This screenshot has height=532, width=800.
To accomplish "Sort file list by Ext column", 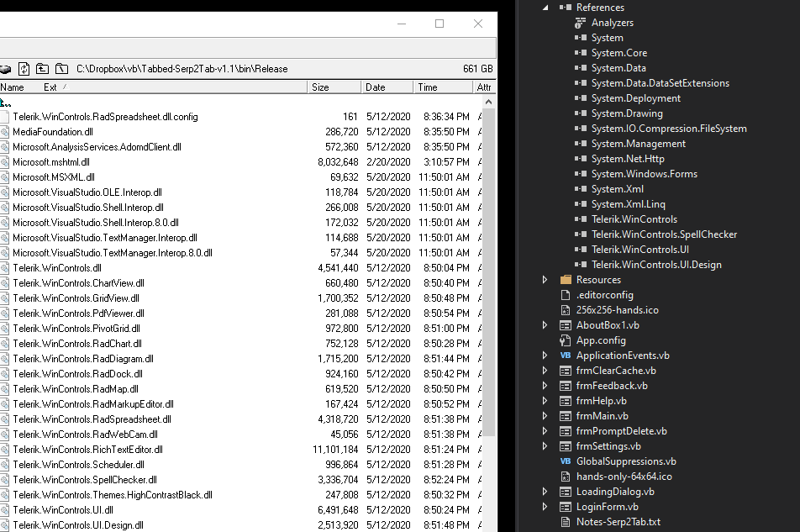I will [50, 87].
